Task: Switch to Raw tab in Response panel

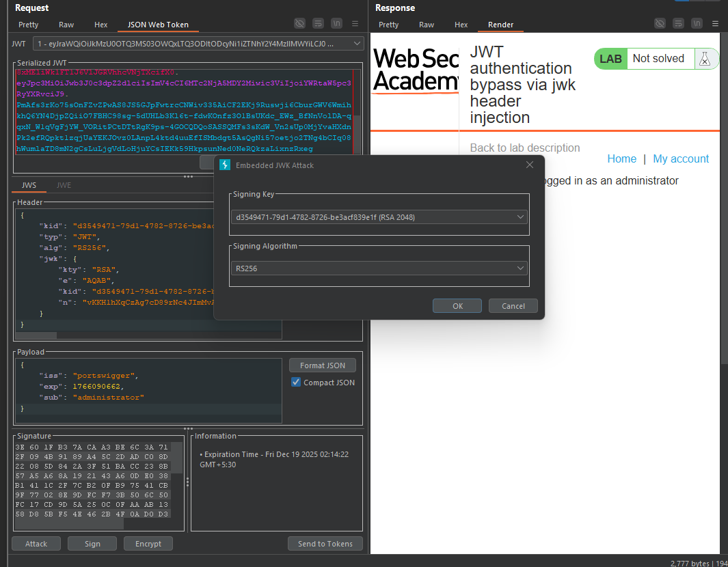Action: point(427,25)
